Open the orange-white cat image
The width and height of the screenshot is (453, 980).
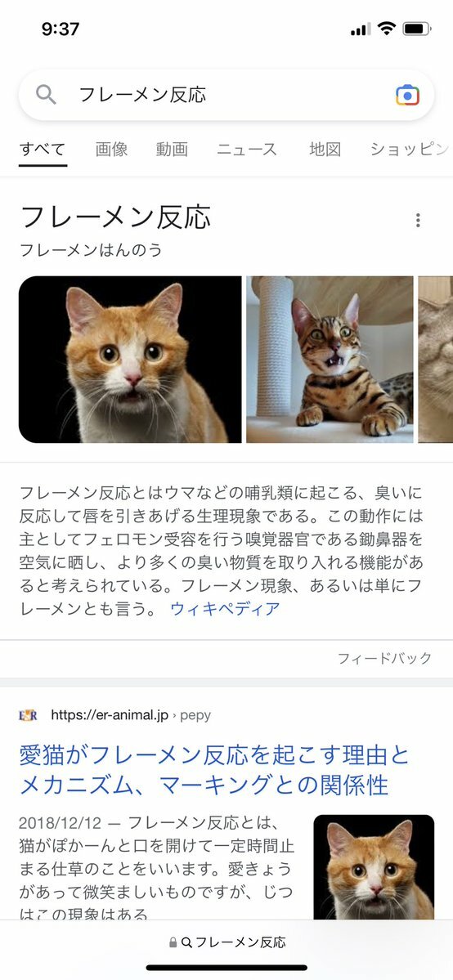point(130,360)
